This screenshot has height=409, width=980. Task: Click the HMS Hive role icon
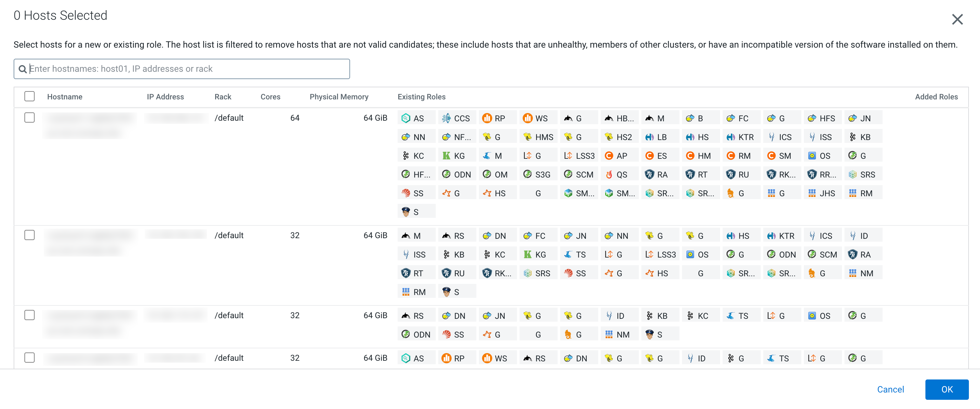point(528,137)
